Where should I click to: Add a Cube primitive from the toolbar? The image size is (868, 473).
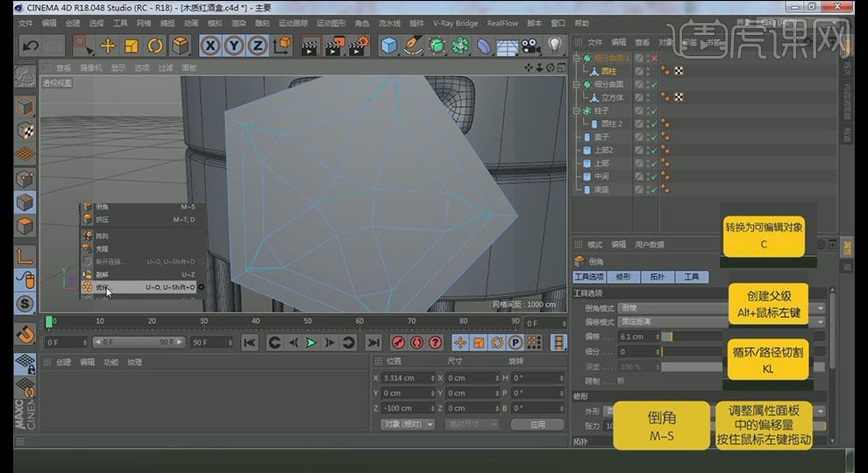[389, 46]
